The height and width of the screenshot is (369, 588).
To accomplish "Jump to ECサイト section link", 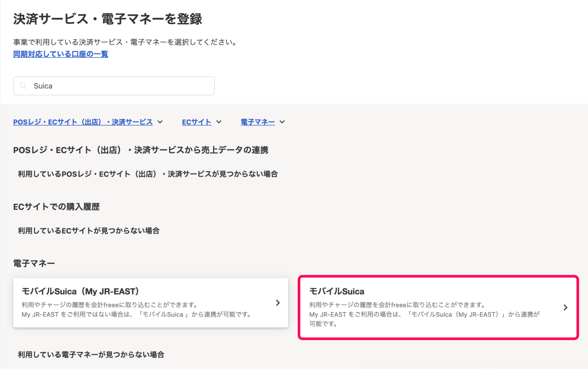I will pos(196,122).
